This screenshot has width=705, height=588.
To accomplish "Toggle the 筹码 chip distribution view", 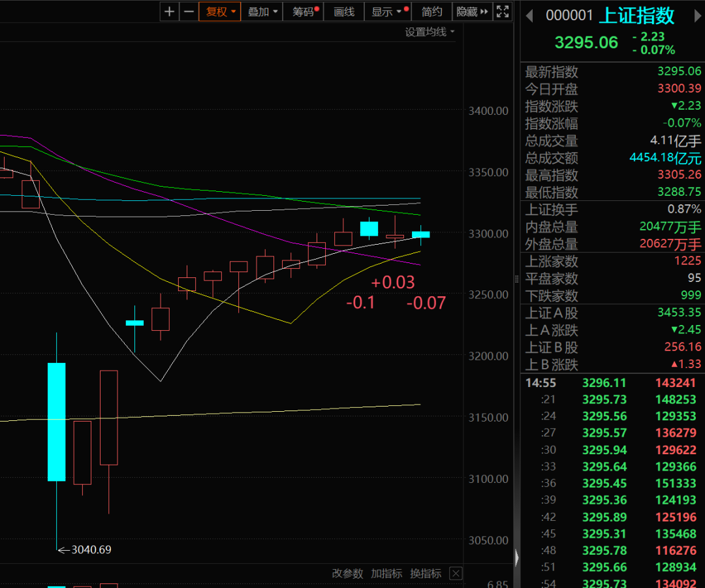I will coord(304,11).
